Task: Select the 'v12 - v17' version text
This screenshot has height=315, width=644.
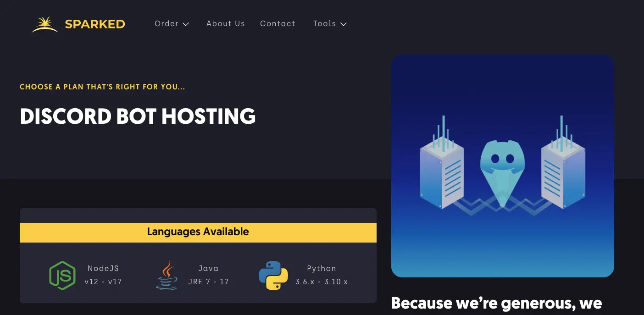Action: tap(103, 282)
